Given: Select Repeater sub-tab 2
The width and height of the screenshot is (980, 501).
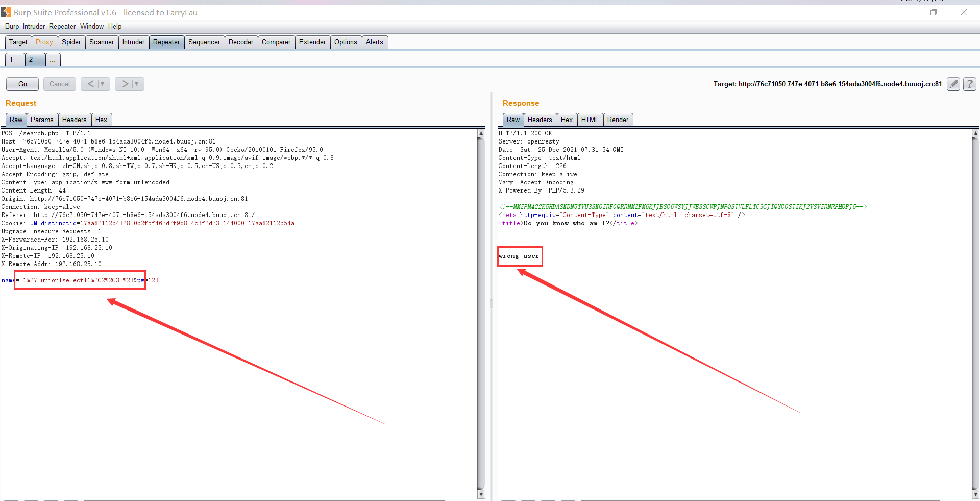Looking at the screenshot, I should 35,60.
